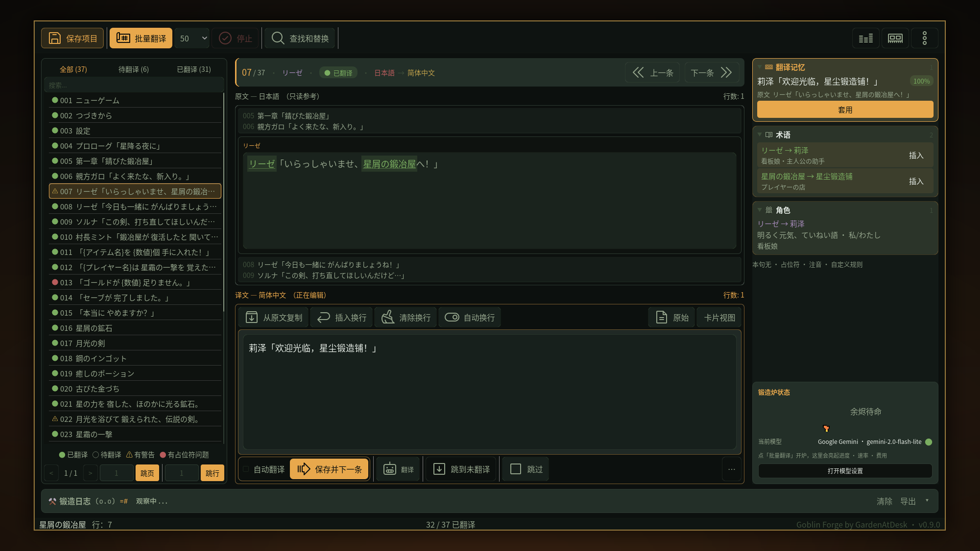The width and height of the screenshot is (980, 551).
Task: Click 从原文复制 copy from source
Action: click(274, 317)
